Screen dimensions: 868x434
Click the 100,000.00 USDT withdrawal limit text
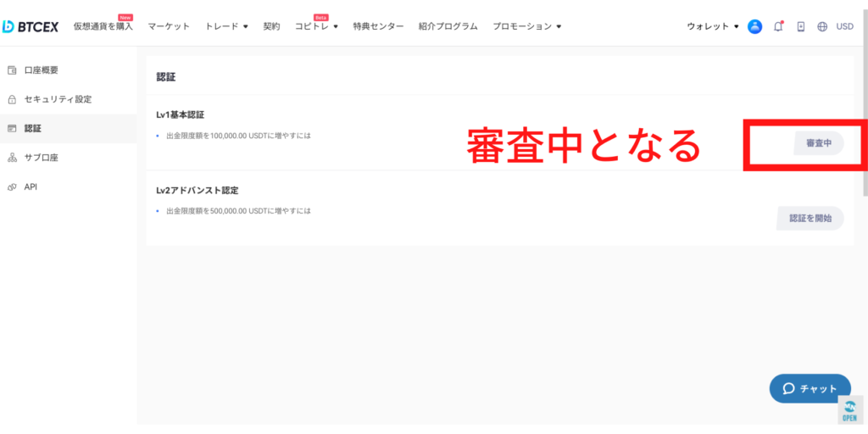point(238,135)
